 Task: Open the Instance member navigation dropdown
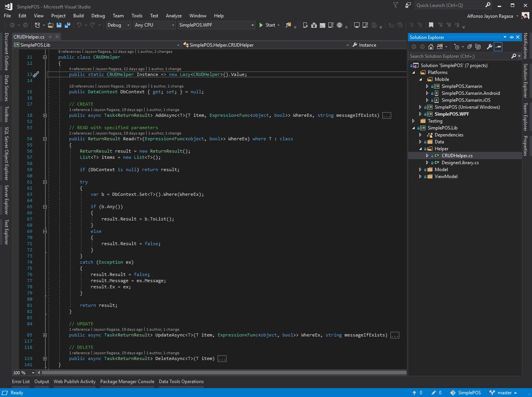pyautogui.click(x=379, y=45)
